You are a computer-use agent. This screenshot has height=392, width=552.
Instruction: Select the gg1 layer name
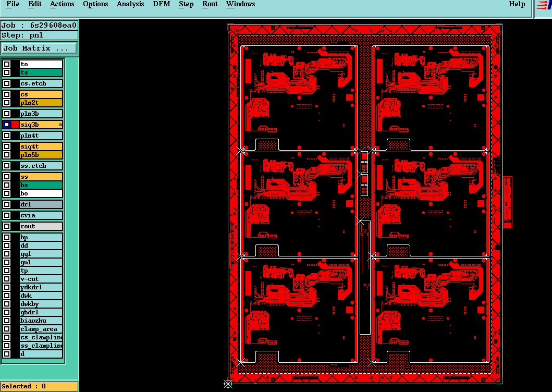click(x=41, y=254)
